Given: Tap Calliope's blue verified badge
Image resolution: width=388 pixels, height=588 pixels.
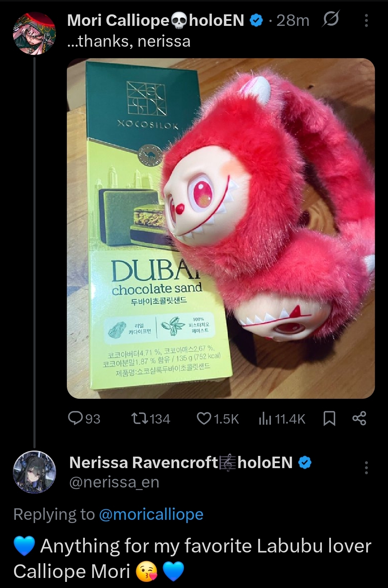Looking at the screenshot, I should pos(256,20).
